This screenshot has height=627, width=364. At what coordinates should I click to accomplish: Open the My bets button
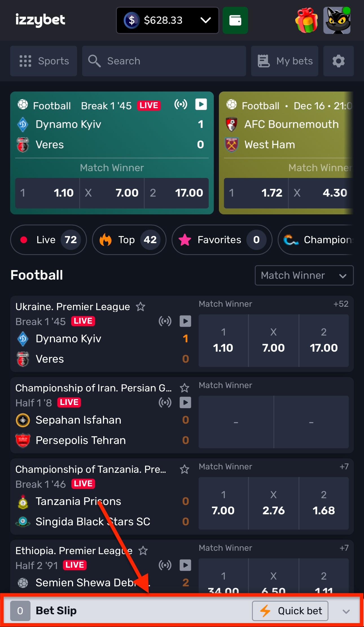point(285,61)
